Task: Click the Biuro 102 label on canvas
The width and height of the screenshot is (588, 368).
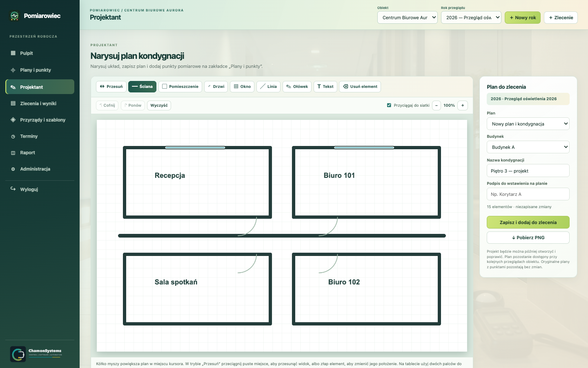Action: tap(344, 282)
